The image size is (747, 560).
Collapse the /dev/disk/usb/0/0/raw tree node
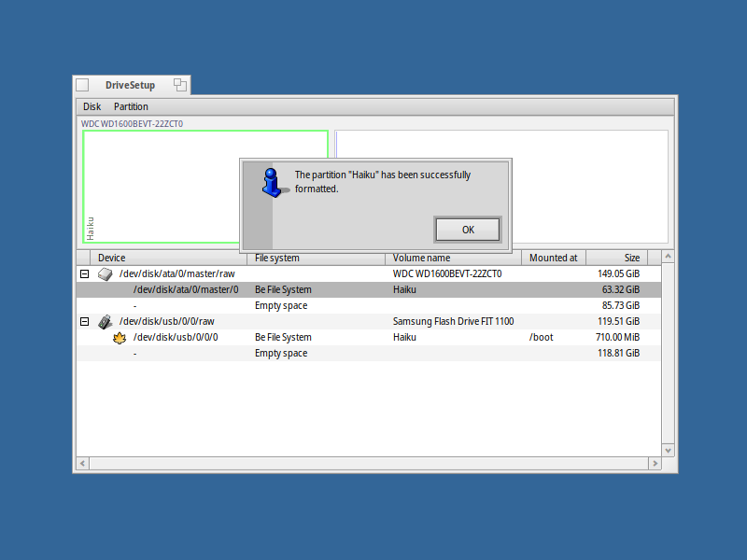pos(84,321)
